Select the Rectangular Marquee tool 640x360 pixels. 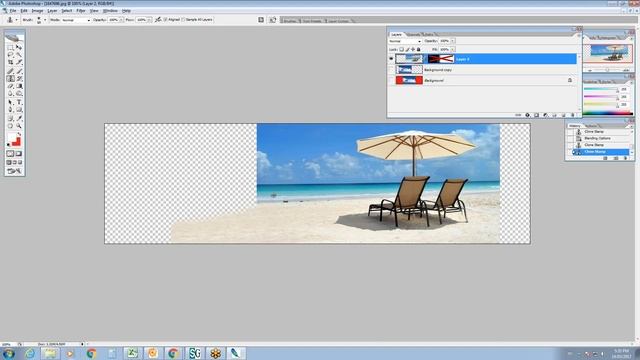click(11, 47)
